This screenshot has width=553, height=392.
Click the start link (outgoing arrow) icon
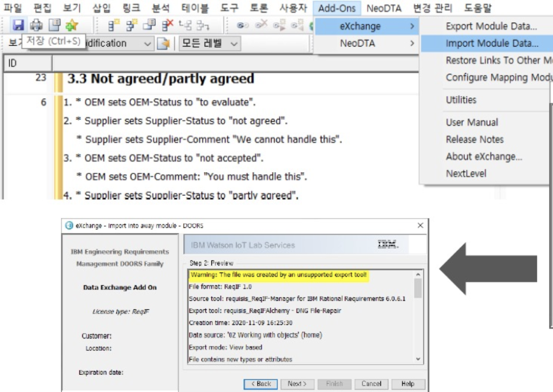point(279,25)
